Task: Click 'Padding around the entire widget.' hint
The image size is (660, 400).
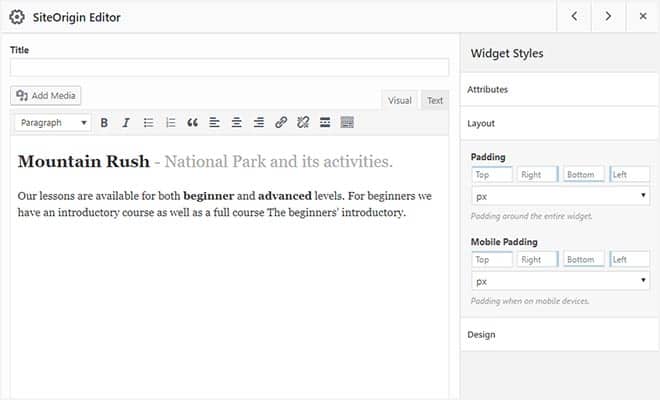Action: [531, 216]
